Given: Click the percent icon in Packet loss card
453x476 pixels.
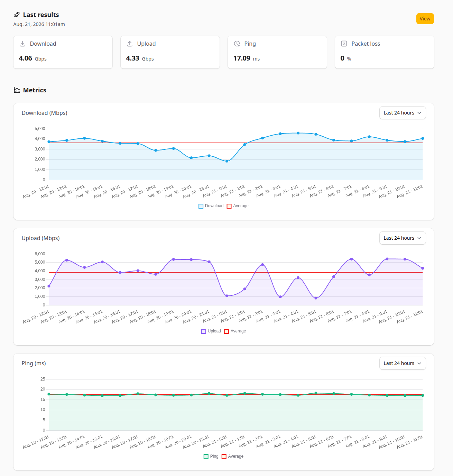Looking at the screenshot, I should (344, 44).
